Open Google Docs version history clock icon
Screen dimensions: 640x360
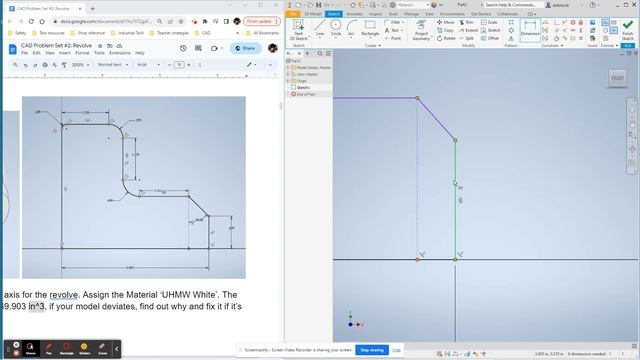pos(183,48)
